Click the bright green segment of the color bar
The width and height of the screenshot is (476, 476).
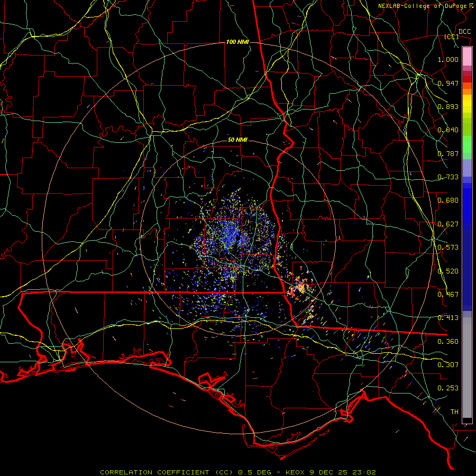coord(467,144)
